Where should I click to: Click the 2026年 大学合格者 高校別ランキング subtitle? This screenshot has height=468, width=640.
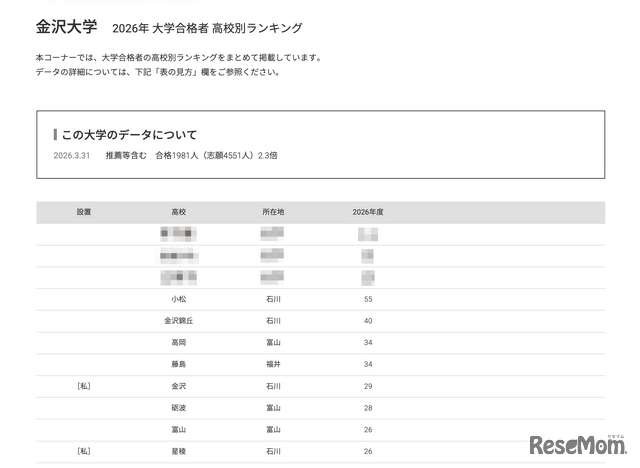click(207, 28)
